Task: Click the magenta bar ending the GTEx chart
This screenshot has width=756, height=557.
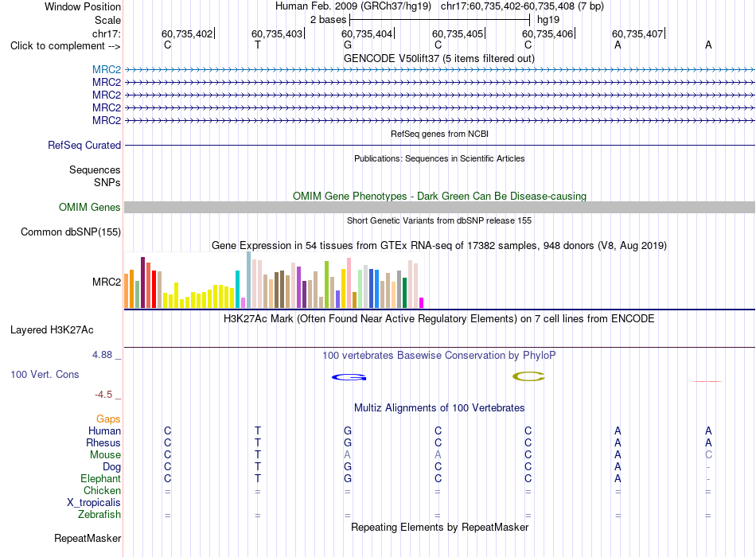Action: click(422, 303)
